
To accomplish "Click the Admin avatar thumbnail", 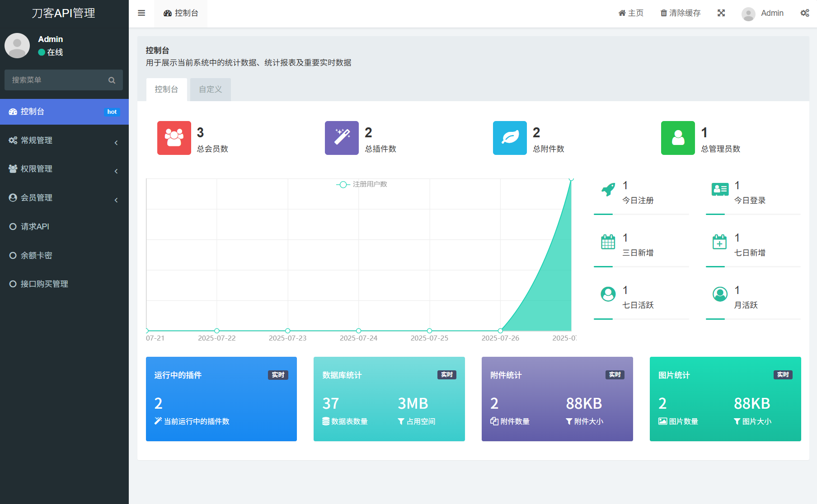I will 748,13.
